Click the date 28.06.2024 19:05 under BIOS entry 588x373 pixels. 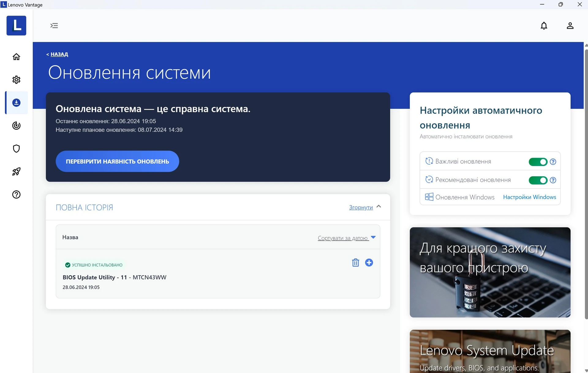pos(81,287)
